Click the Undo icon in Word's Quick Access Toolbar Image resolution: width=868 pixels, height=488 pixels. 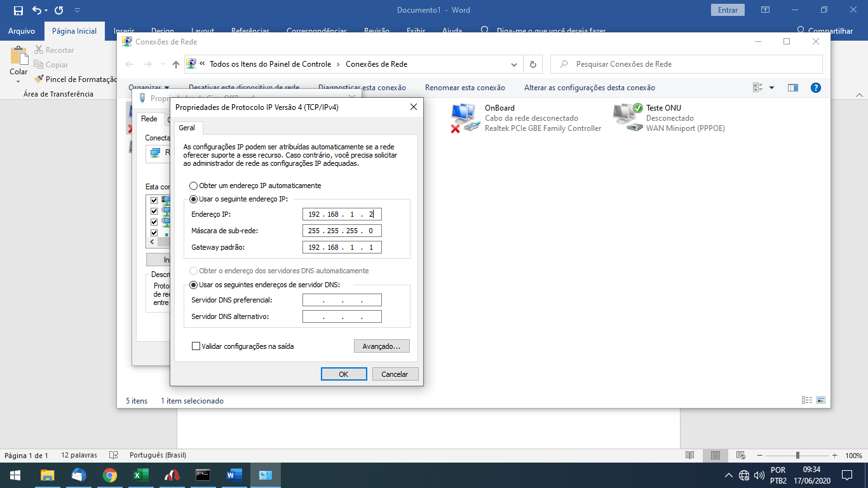click(x=36, y=10)
